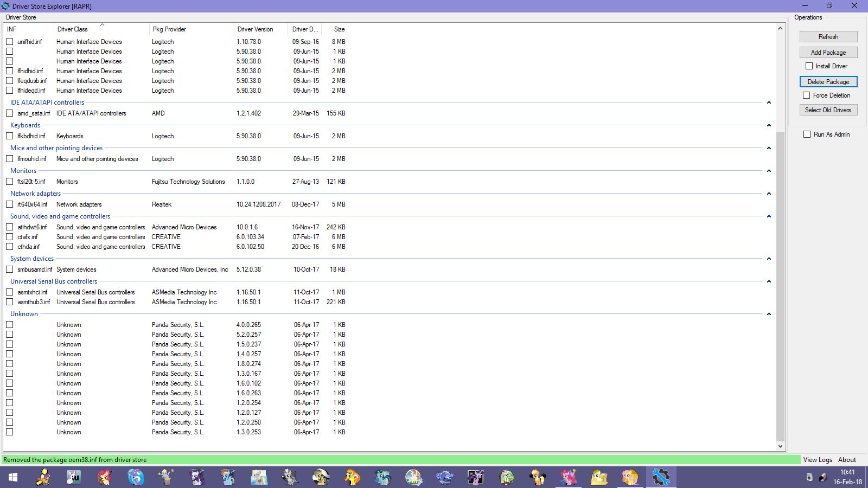The width and height of the screenshot is (868, 488).
Task: Click the driver list scrollbar down arrow
Action: [x=780, y=446]
